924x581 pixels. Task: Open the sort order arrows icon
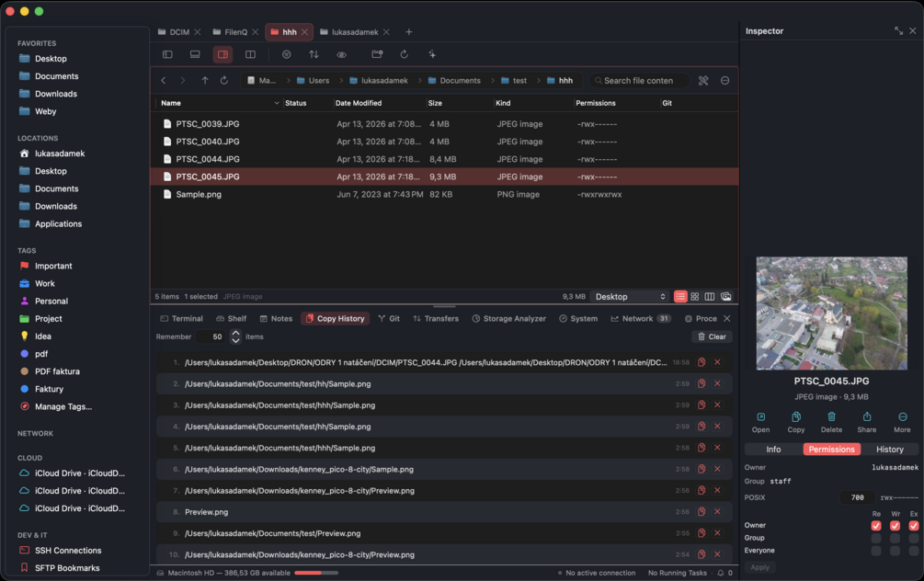(x=314, y=54)
